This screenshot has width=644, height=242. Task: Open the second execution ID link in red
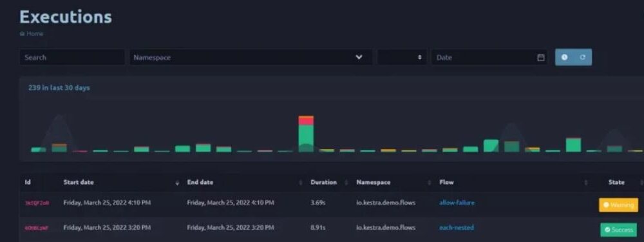(37, 228)
